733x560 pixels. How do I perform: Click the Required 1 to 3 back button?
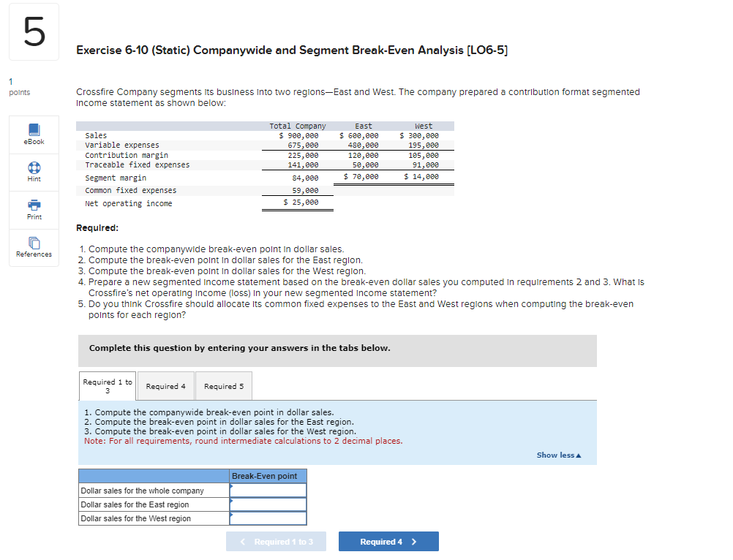coord(276,541)
